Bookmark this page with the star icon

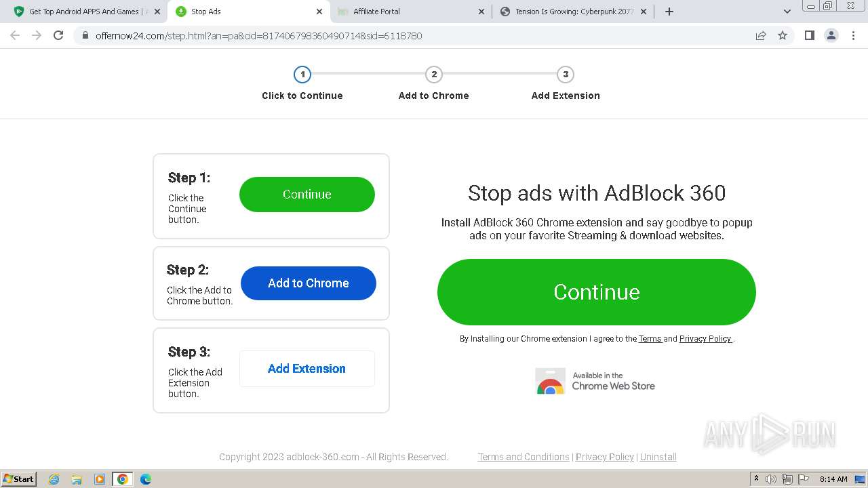pyautogui.click(x=783, y=35)
